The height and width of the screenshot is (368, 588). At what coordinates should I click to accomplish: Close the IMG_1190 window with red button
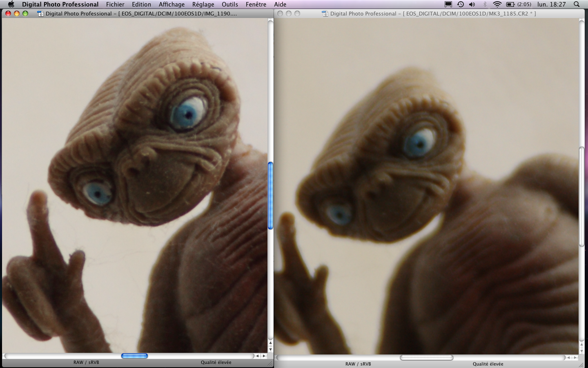pos(8,13)
